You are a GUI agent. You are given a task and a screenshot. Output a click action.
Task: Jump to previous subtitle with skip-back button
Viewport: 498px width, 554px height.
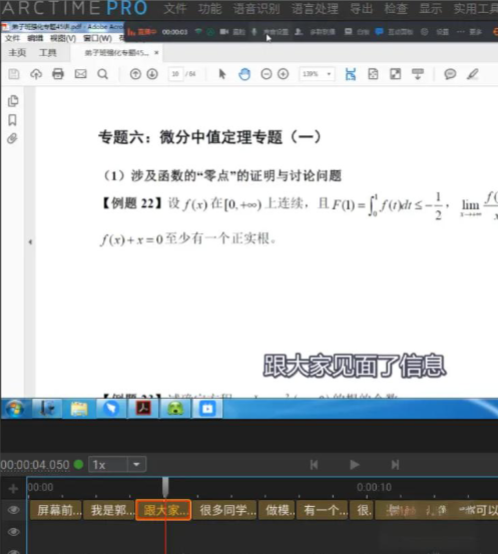[314, 465]
